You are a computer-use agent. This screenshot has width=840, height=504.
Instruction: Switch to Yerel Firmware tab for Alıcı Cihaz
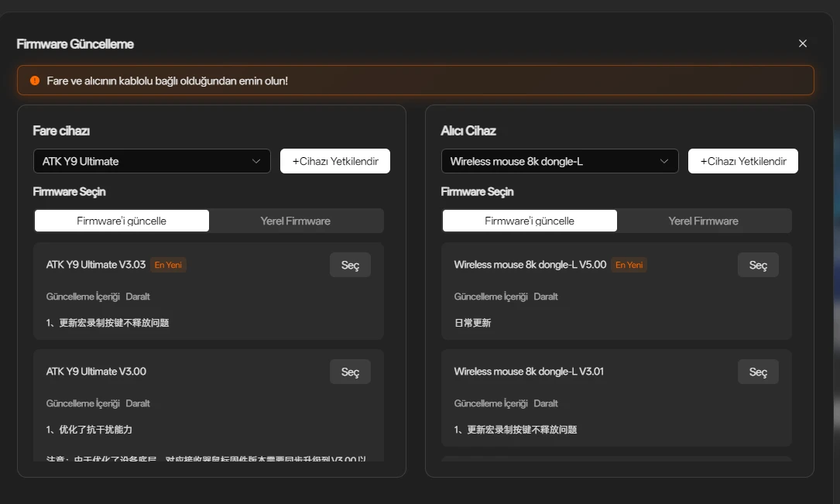(704, 221)
